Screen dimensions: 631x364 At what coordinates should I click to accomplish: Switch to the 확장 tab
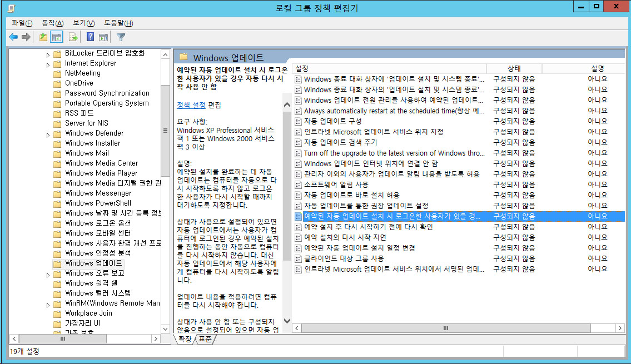[185, 339]
